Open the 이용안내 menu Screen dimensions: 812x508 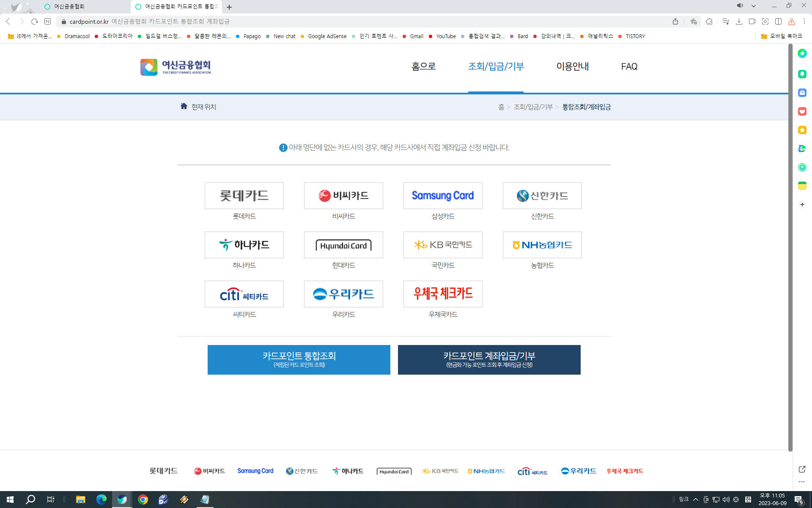click(x=573, y=66)
